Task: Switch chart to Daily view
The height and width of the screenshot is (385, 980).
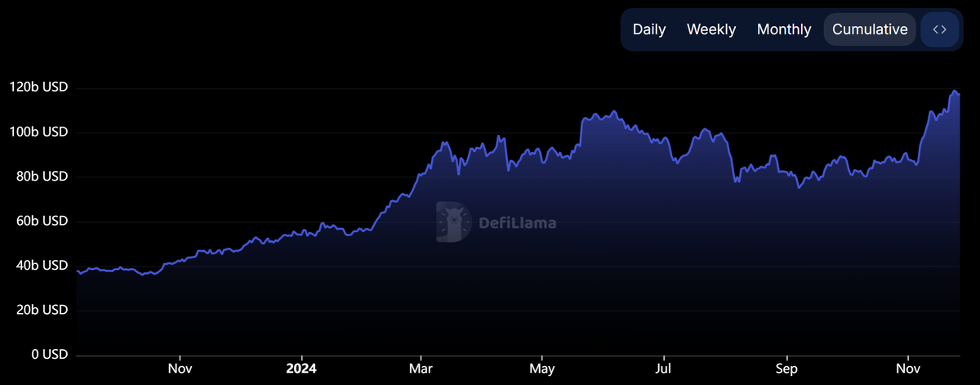Action: pos(649,29)
